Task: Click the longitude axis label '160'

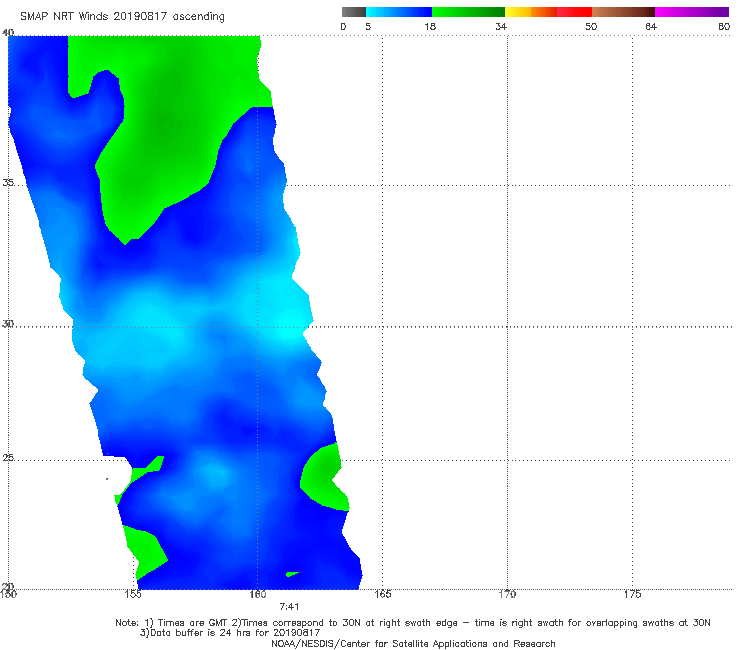Action: click(x=258, y=594)
